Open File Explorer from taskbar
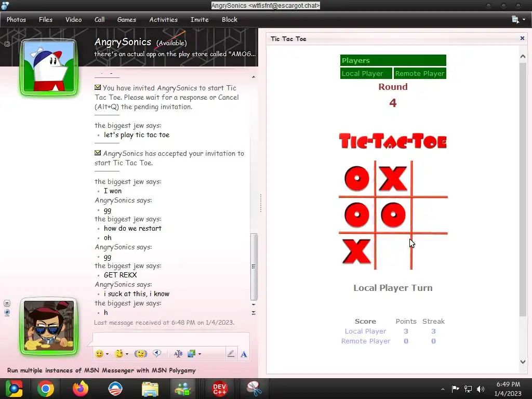 (150, 389)
